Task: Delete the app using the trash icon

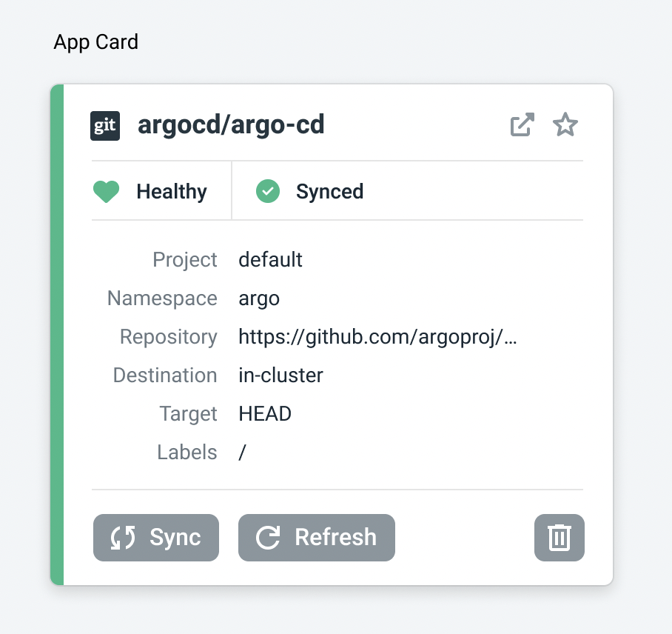Action: click(x=559, y=538)
